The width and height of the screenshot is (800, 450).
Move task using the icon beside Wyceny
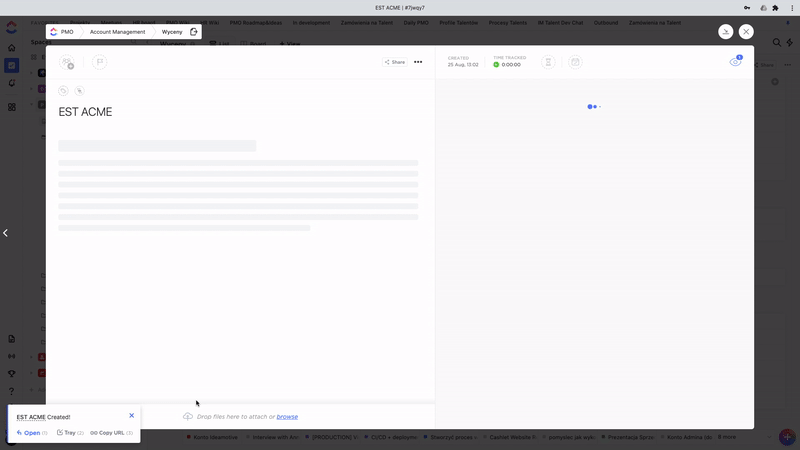pos(194,32)
